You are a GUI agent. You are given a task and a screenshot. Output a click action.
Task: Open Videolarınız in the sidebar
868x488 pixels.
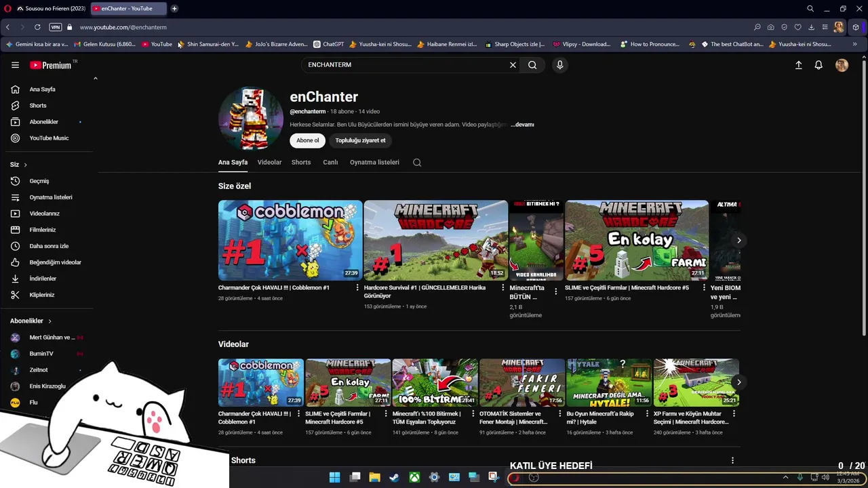(45, 213)
